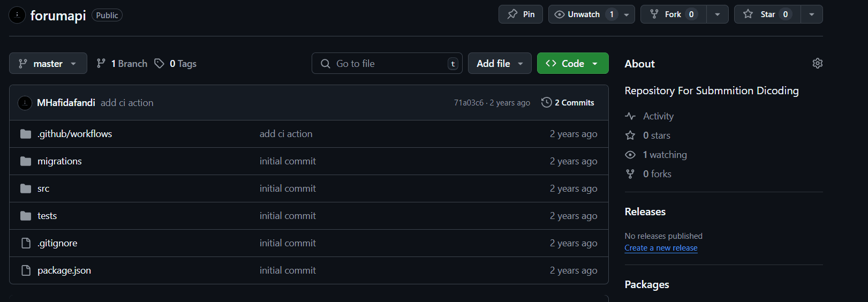Open initial commit message in package.json row
The width and height of the screenshot is (868, 302).
(288, 270)
